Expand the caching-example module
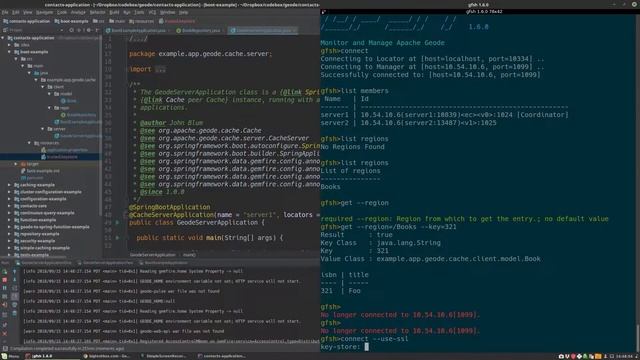This screenshot has width=640, height=360. (9, 185)
